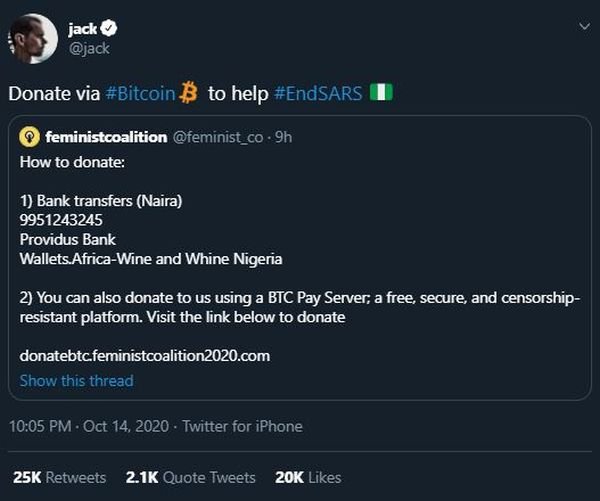This screenshot has height=501, width=600.
Task: View the 25K Retweets list
Action: pyautogui.click(x=60, y=477)
